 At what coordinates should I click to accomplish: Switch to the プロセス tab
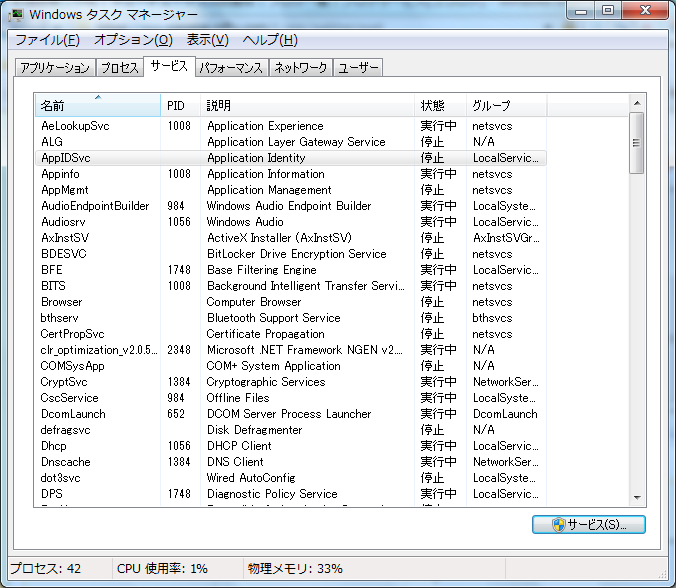tap(120, 68)
